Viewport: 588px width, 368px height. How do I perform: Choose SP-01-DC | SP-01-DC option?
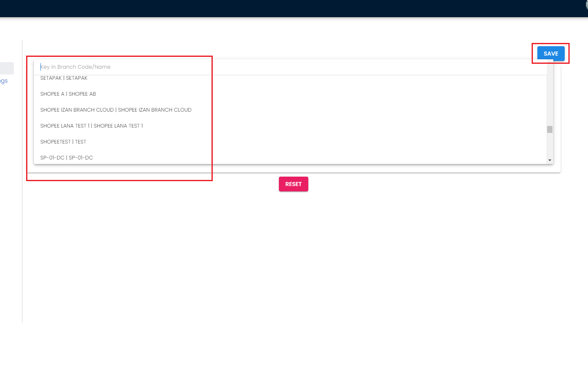point(290,157)
